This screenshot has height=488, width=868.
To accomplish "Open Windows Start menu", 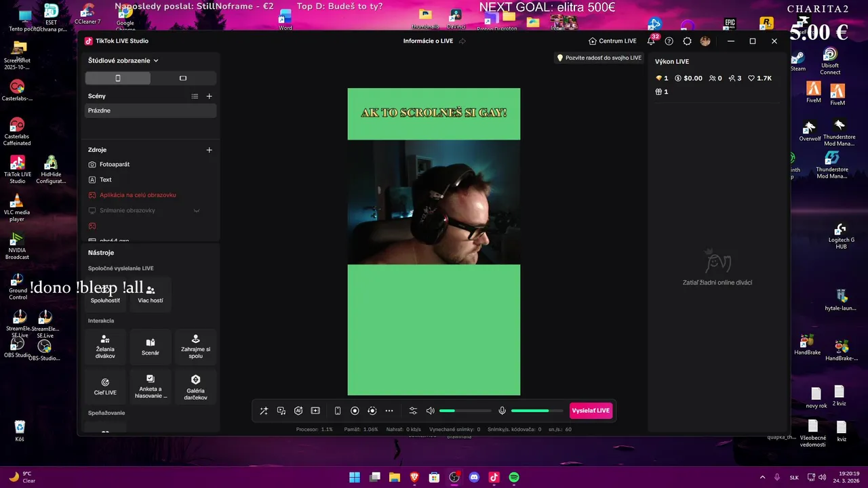I will 355,477.
